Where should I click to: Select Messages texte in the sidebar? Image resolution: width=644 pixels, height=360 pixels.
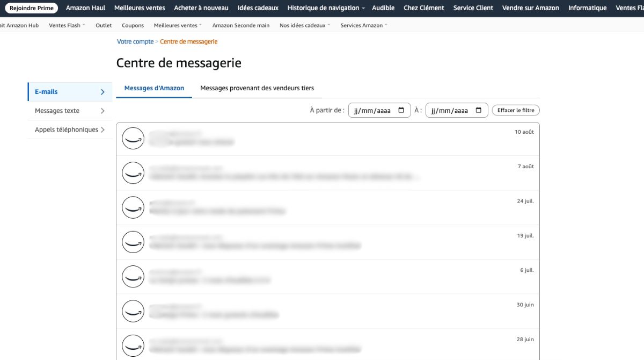coord(70,111)
